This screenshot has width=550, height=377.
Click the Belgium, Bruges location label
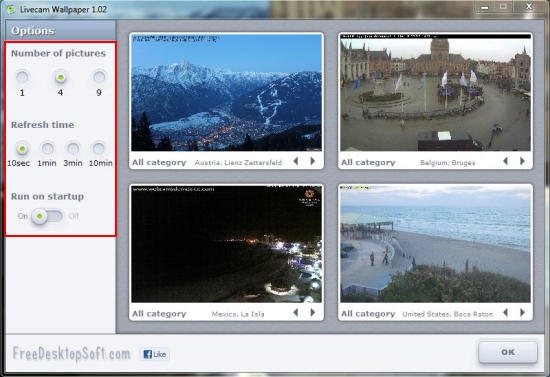(x=448, y=163)
